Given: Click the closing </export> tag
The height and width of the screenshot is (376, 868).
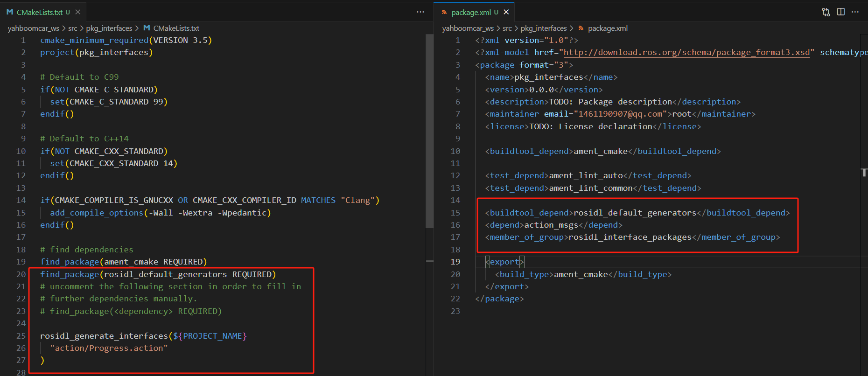Looking at the screenshot, I should click(507, 286).
